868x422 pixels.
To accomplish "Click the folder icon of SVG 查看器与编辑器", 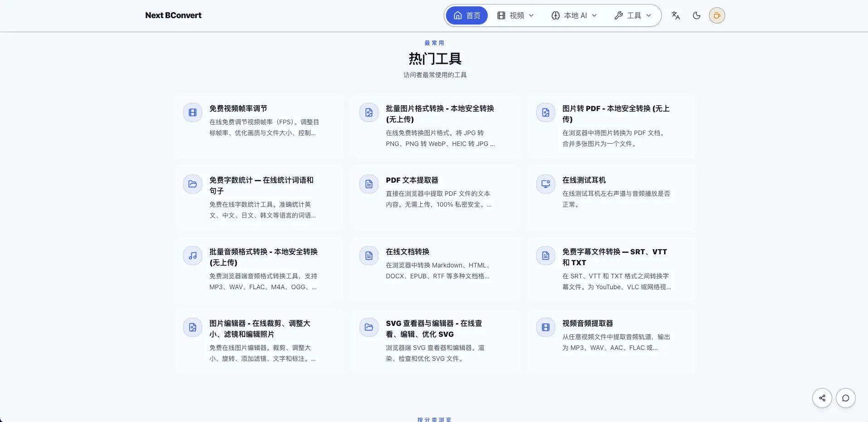I will click(x=369, y=327).
